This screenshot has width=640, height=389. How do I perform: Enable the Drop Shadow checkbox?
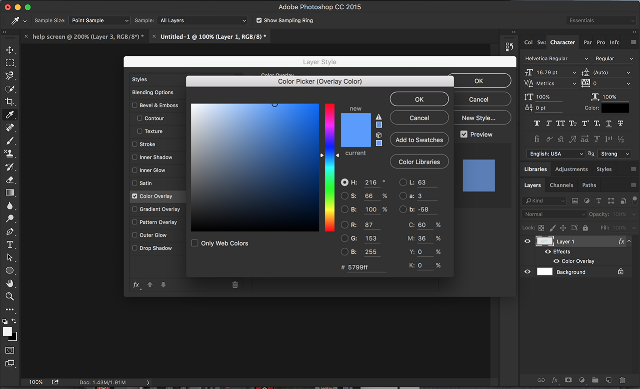tap(134, 248)
